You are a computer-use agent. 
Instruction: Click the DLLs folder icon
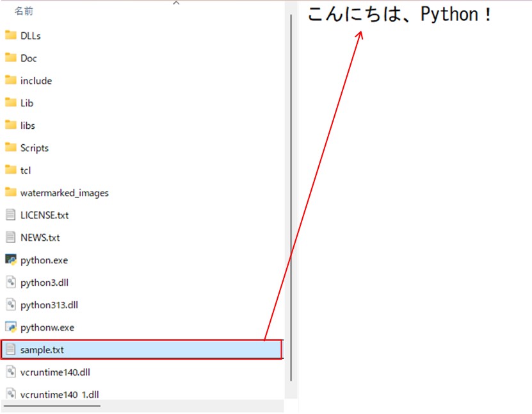pyautogui.click(x=10, y=35)
